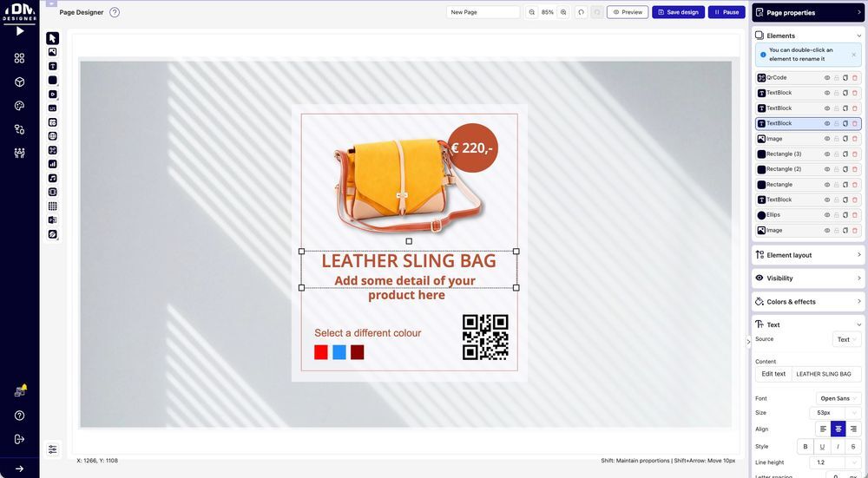Open help in the left sidebar
868x478 pixels.
tap(19, 416)
